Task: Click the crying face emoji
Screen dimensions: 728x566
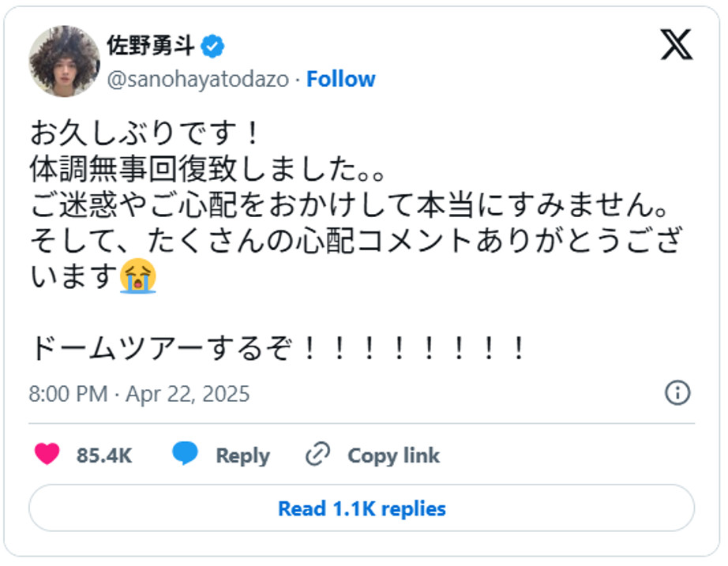Action: coord(138,276)
